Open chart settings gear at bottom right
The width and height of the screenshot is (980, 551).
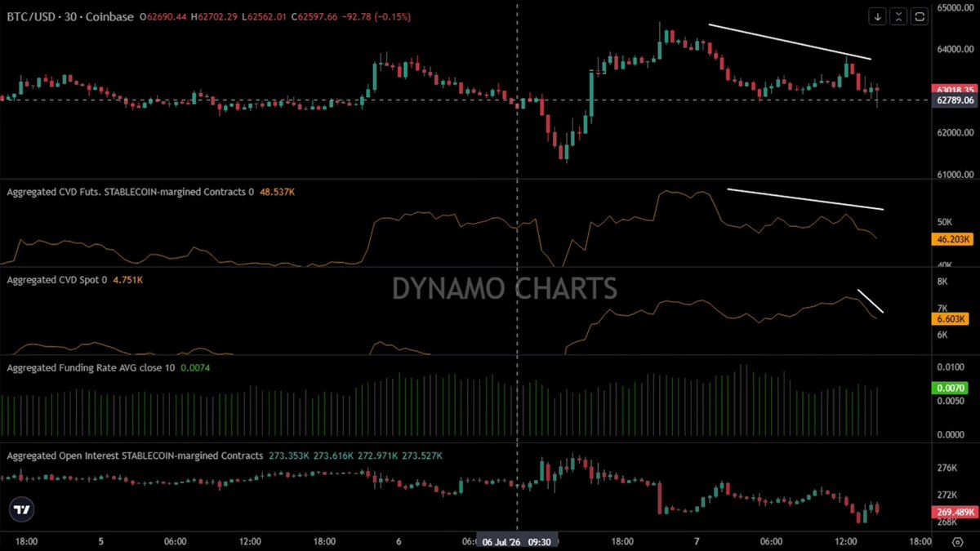pos(956,541)
